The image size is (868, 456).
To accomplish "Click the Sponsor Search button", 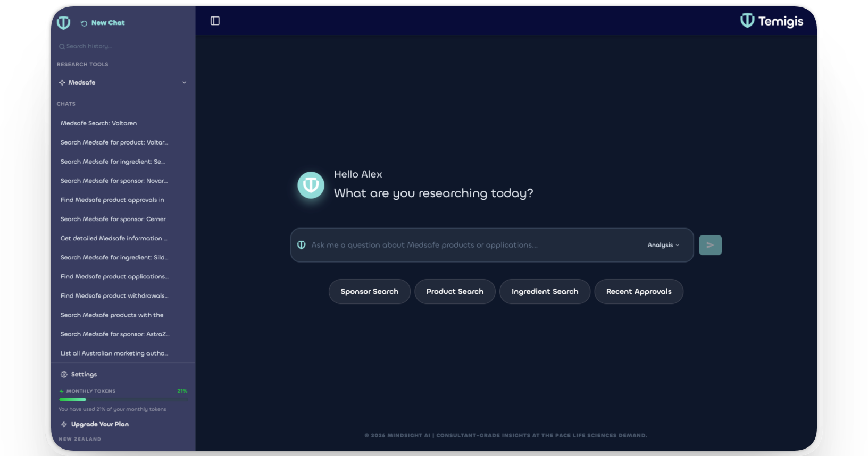I will [370, 291].
